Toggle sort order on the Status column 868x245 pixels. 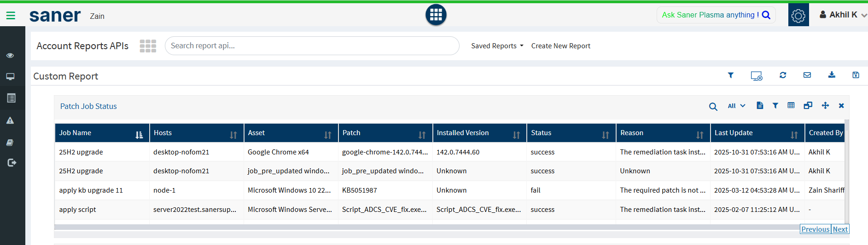(605, 135)
